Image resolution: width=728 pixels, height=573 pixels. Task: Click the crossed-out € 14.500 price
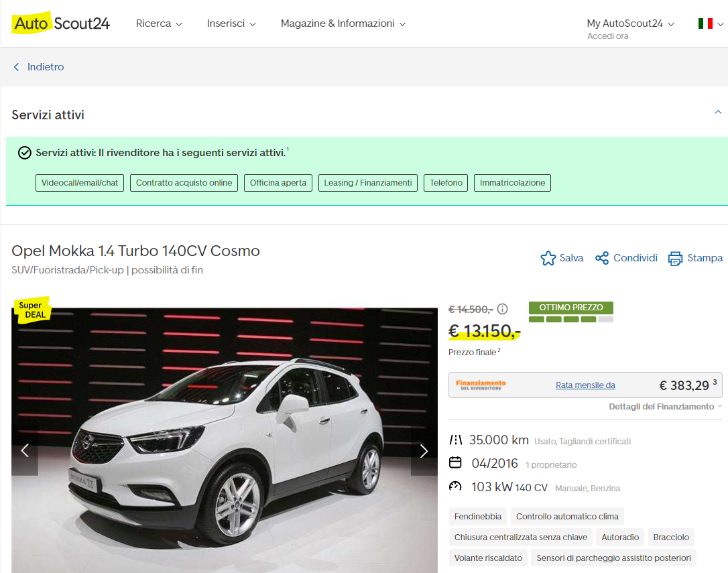[471, 309]
